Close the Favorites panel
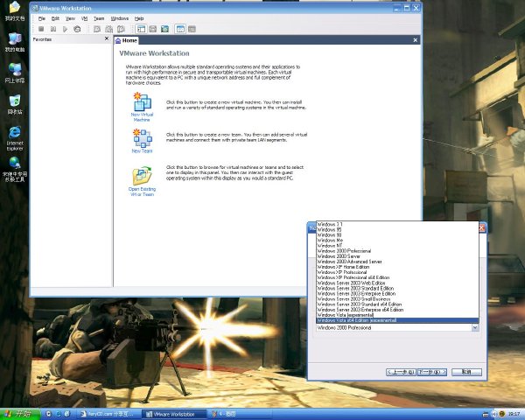The width and height of the screenshot is (525, 420). (x=107, y=38)
